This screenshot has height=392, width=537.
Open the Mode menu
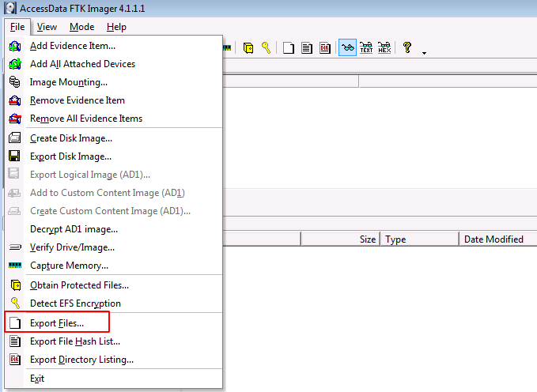point(81,27)
